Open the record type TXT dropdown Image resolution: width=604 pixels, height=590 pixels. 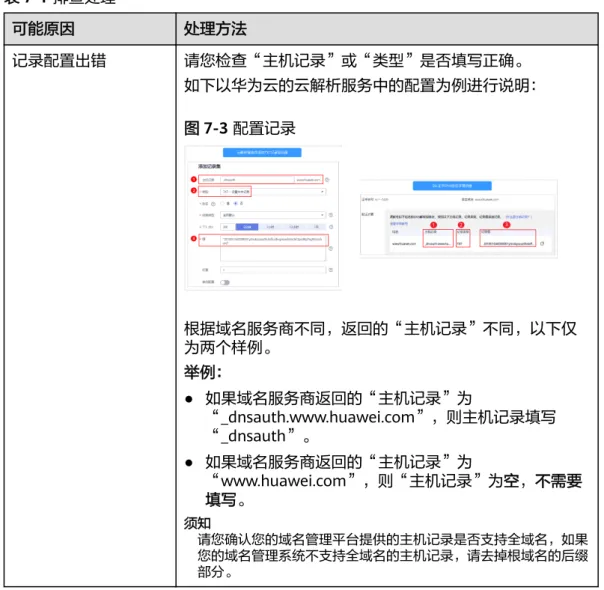coord(273,191)
